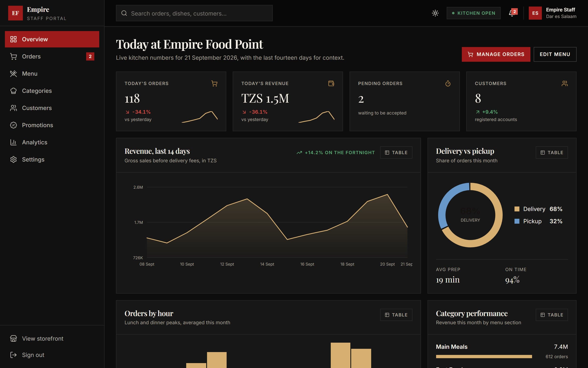Click the people icon on Customers card

[x=565, y=83]
